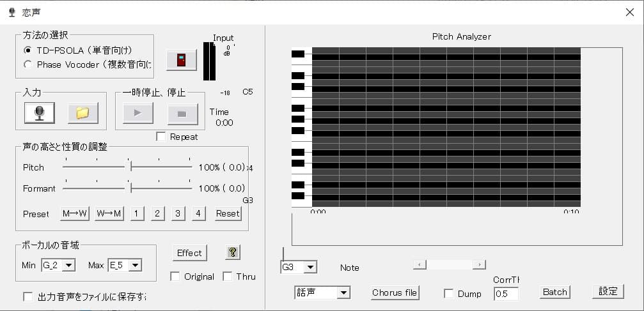
Task: Select preset 1
Action: pos(137,214)
